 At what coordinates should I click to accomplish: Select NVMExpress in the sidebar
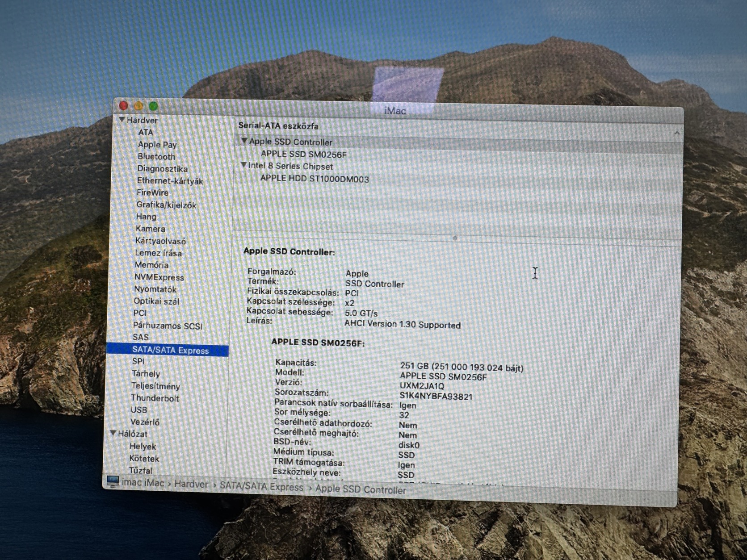point(159,277)
